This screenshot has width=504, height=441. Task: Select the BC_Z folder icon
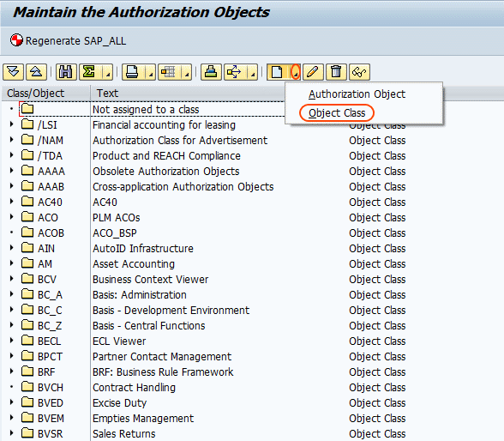coord(27,325)
